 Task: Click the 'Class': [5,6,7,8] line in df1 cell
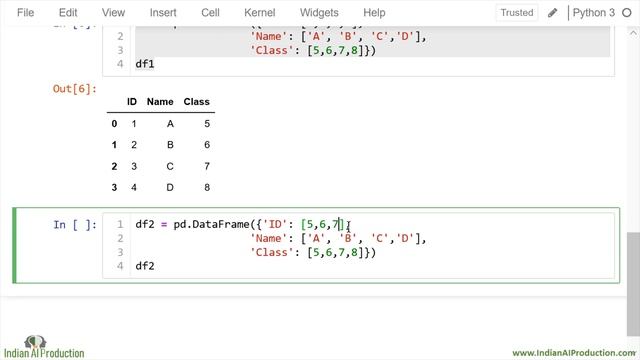[x=313, y=50]
